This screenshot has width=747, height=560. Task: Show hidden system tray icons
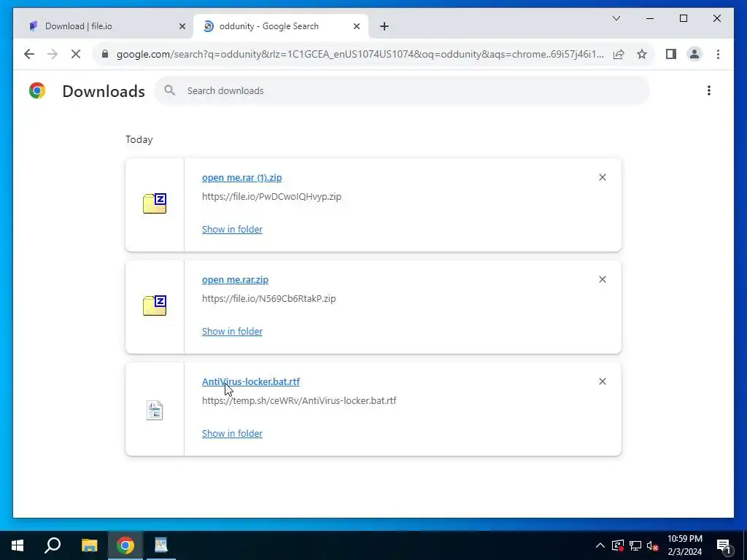(x=600, y=545)
